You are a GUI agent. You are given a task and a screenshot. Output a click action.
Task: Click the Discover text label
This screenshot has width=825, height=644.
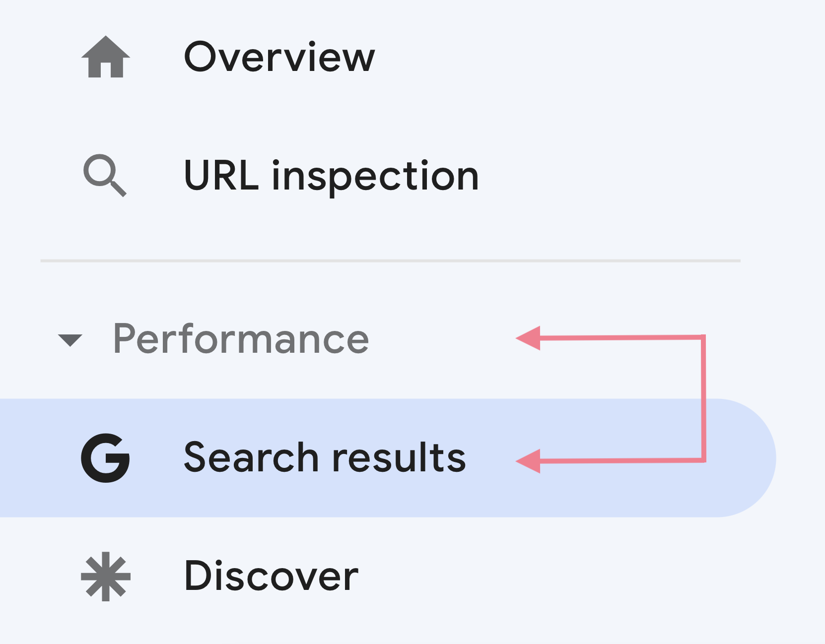tap(271, 576)
